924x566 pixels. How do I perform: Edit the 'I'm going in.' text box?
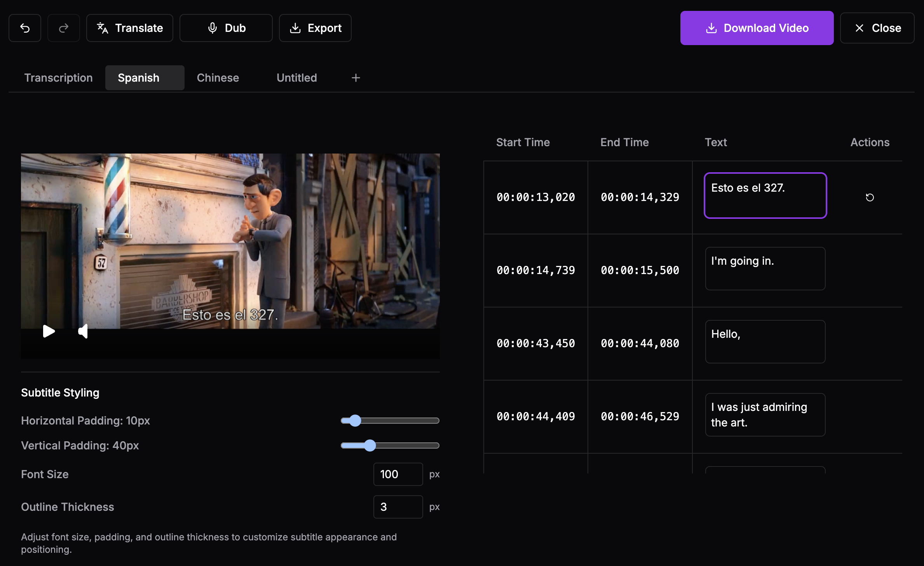pos(765,269)
